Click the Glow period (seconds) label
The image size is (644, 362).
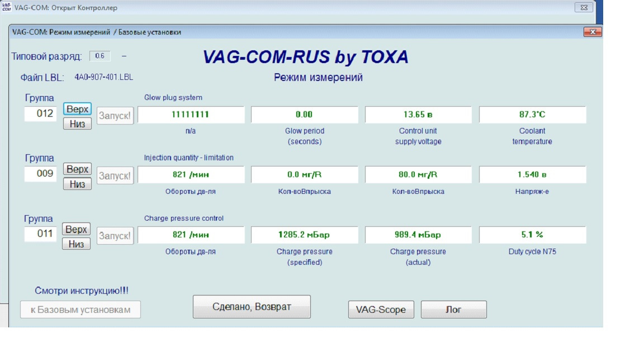point(304,136)
